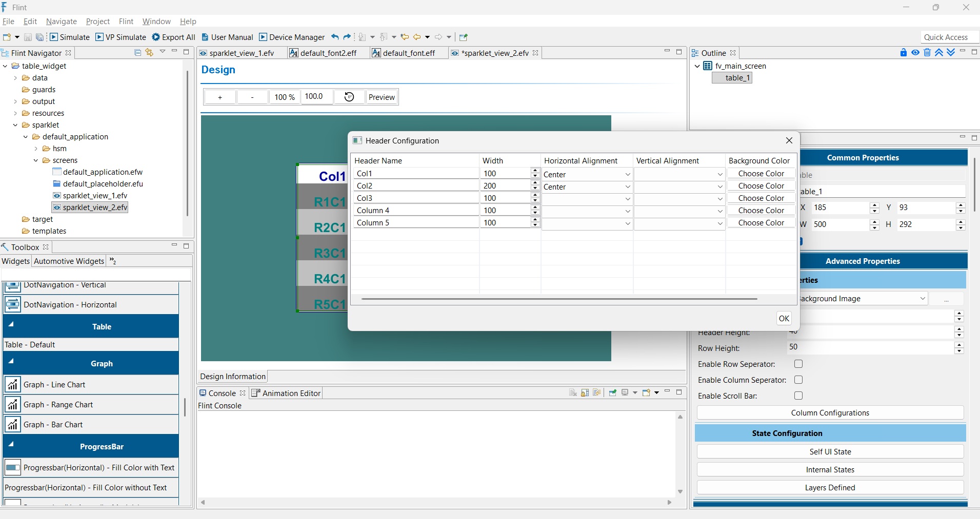Choose background color for Col3 header
The height and width of the screenshot is (519, 980).
tap(761, 198)
